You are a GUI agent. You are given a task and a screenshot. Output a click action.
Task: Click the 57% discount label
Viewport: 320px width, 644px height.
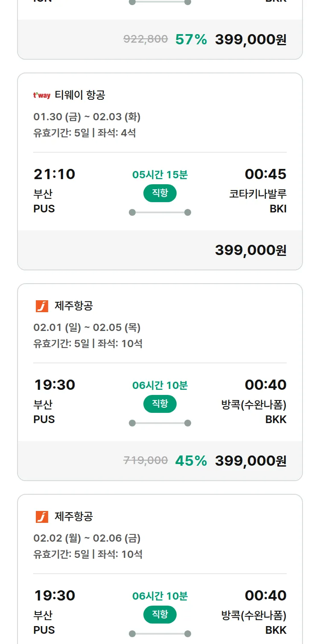(191, 40)
